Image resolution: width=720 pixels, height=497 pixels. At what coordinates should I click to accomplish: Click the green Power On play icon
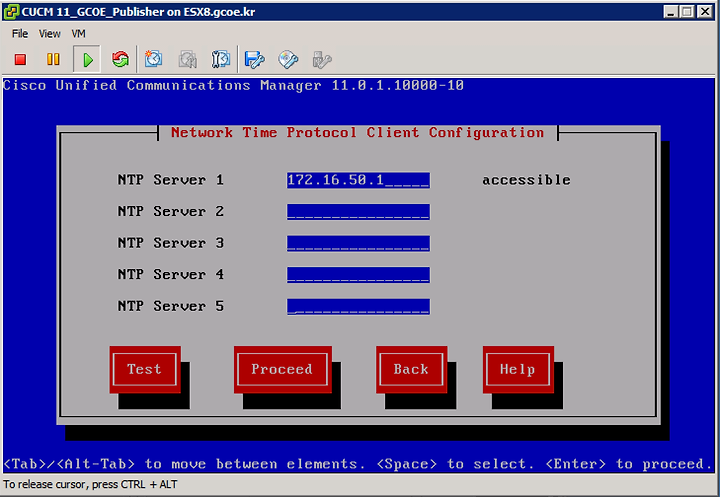coord(87,59)
